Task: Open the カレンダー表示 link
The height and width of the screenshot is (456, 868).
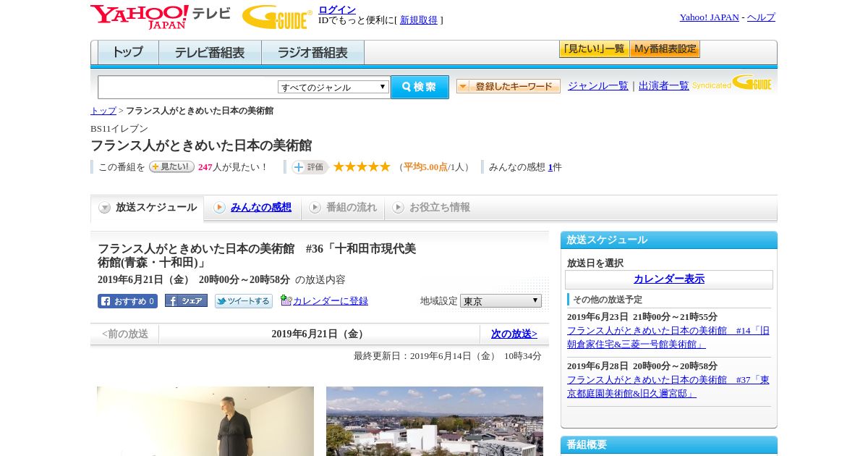Action: (669, 279)
